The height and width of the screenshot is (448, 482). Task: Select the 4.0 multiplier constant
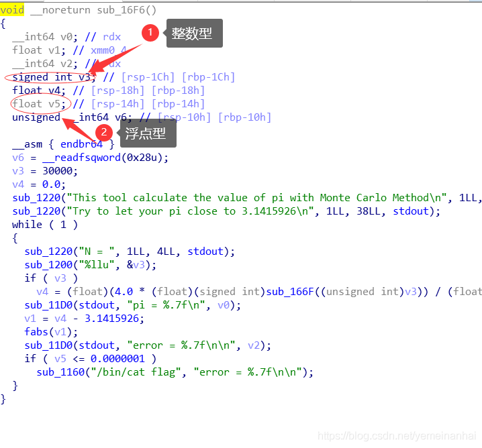(x=124, y=292)
